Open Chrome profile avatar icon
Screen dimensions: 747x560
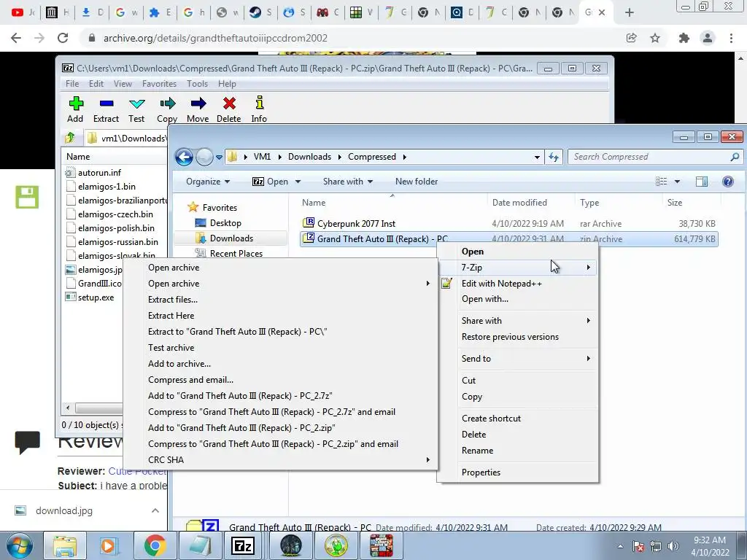(x=708, y=38)
